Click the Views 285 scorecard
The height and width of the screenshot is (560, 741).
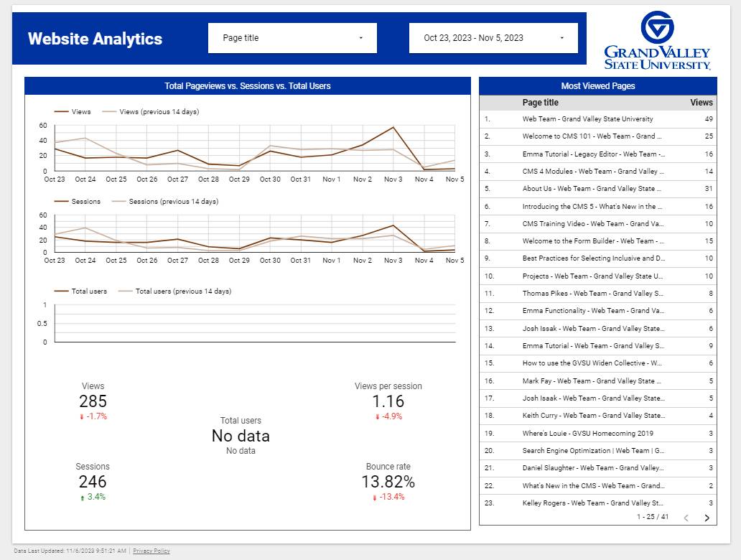coord(93,401)
